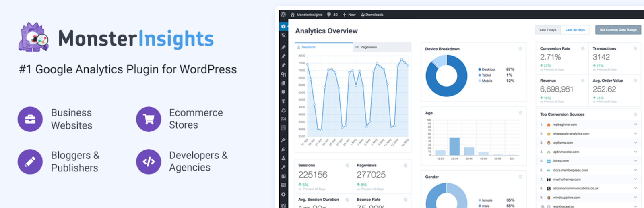
Task: Click the Business Websites briefcase icon
Action: coord(30,119)
